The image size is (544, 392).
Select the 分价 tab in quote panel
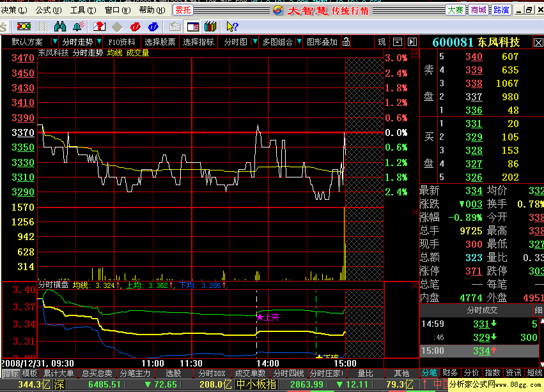click(471, 373)
